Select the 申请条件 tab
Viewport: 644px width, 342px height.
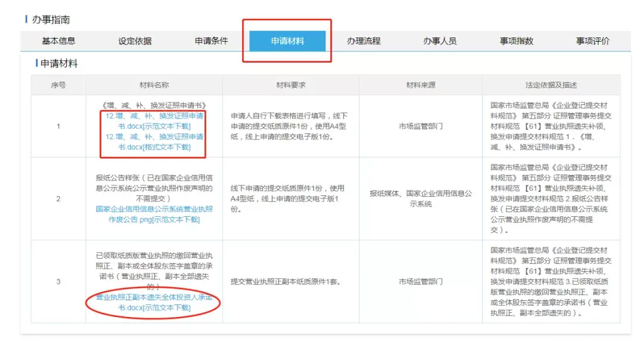pyautogui.click(x=211, y=41)
